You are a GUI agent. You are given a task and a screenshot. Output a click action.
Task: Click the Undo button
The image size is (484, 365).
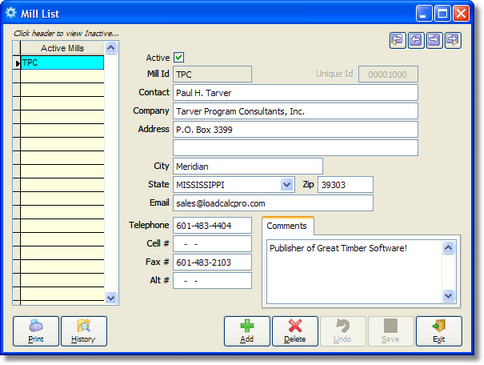tap(343, 331)
